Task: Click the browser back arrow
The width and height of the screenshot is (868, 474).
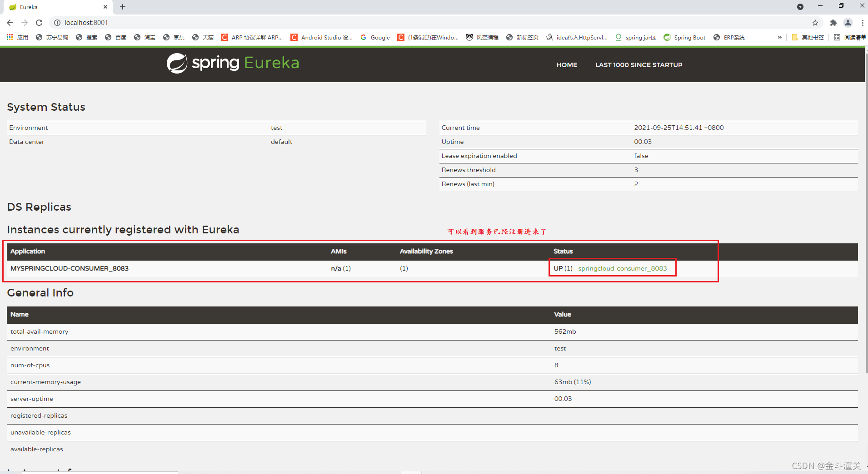Action: click(x=10, y=23)
